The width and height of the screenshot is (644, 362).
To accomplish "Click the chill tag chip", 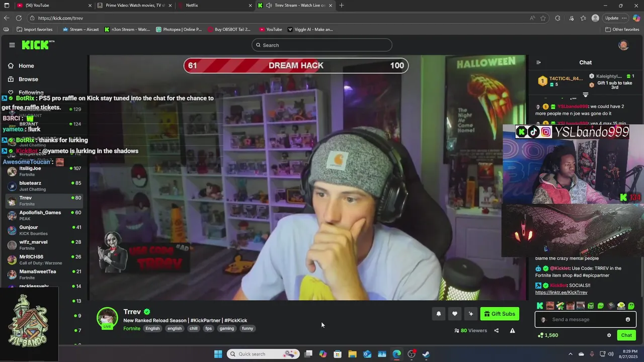I will coord(193,328).
